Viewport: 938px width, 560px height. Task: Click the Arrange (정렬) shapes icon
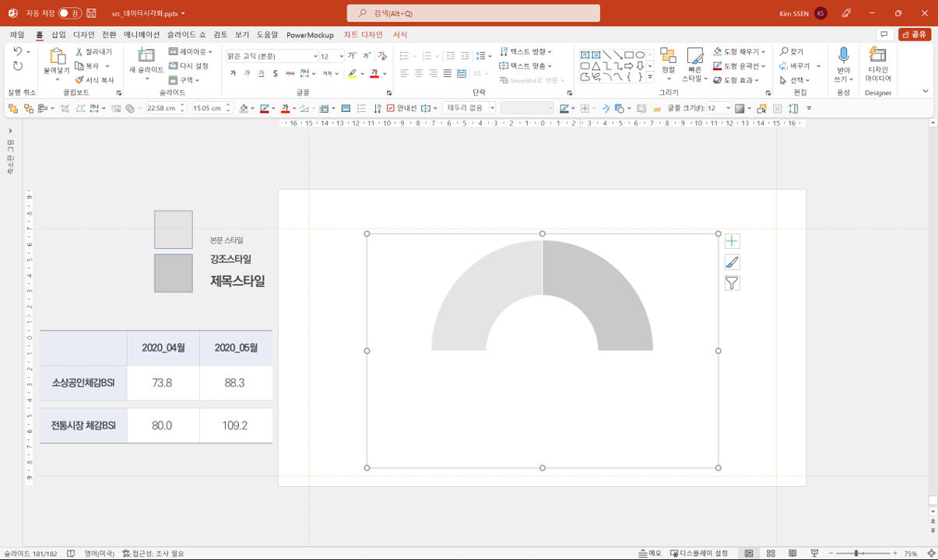click(668, 55)
